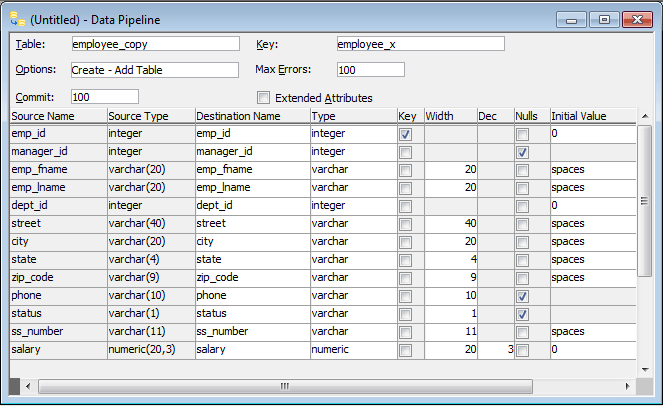Click the Table name input field
The width and height of the screenshot is (663, 406).
(x=154, y=44)
